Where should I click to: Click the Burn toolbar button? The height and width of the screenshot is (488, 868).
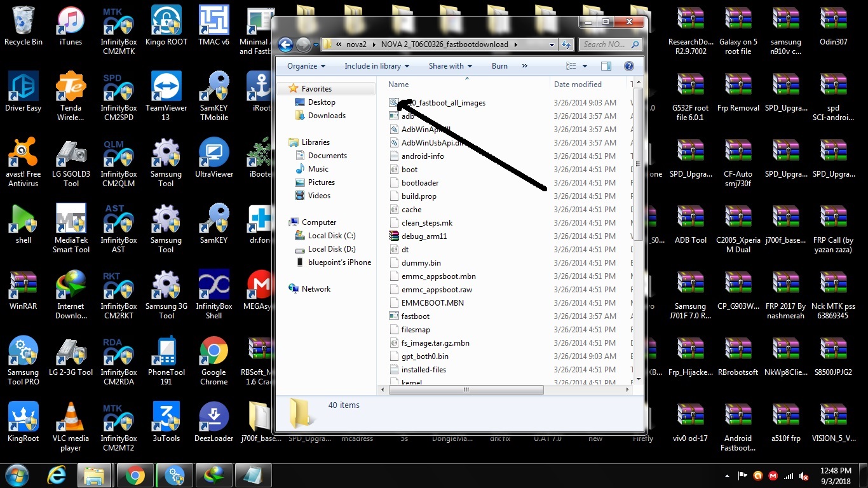(x=499, y=66)
